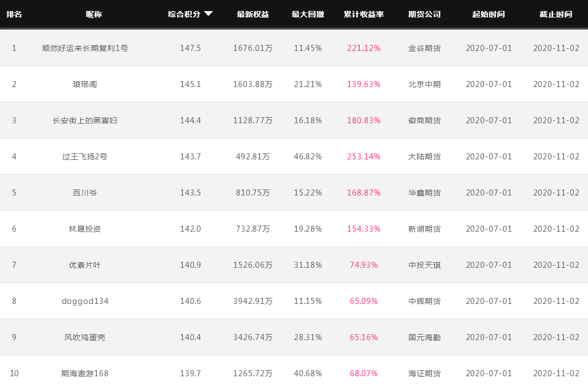Open 风吹鸡蛋壳 trader details
This screenshot has height=391, width=588.
click(x=85, y=337)
